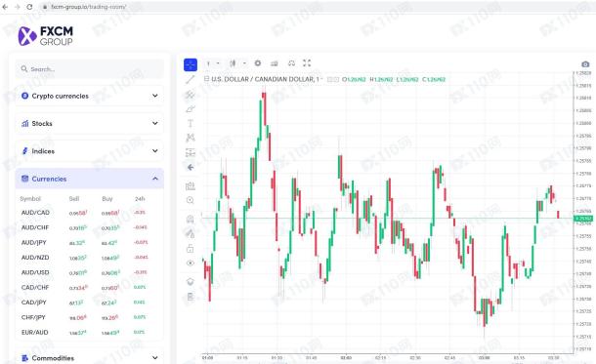Expand the Crypto currencies section
Viewport: 596px width, 364px height.
[x=89, y=96]
